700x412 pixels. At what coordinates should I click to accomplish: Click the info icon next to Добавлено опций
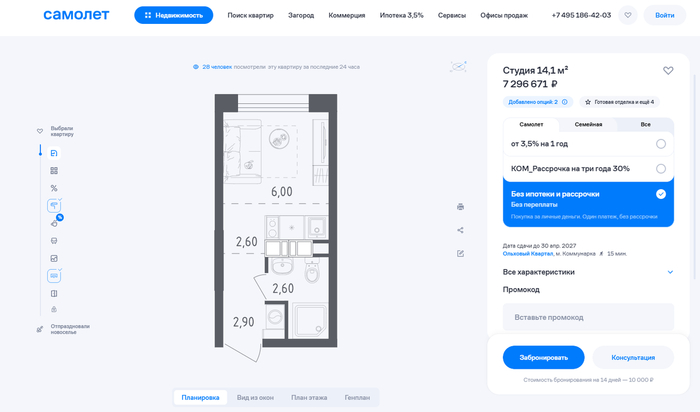[x=565, y=102]
